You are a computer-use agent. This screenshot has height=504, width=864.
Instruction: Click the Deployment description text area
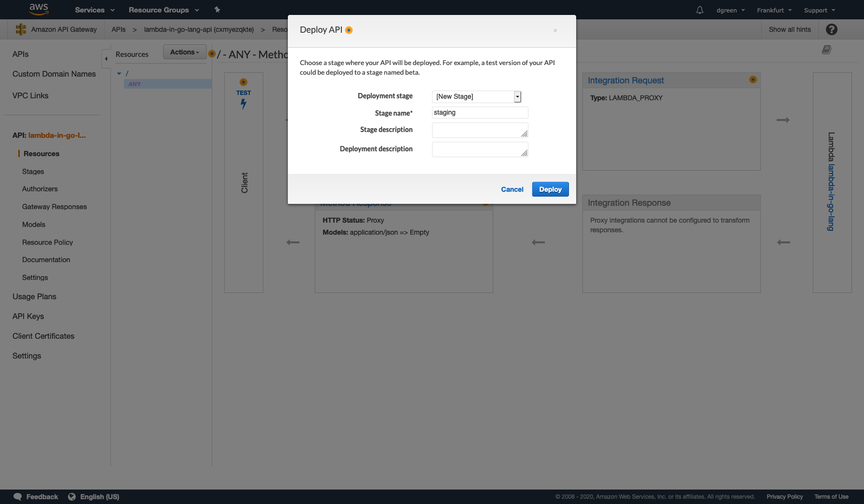point(480,149)
